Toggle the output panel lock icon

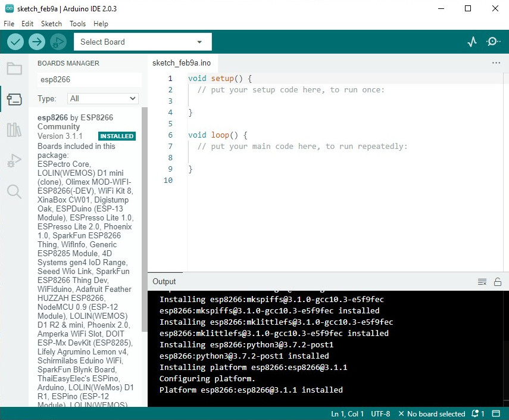498,282
